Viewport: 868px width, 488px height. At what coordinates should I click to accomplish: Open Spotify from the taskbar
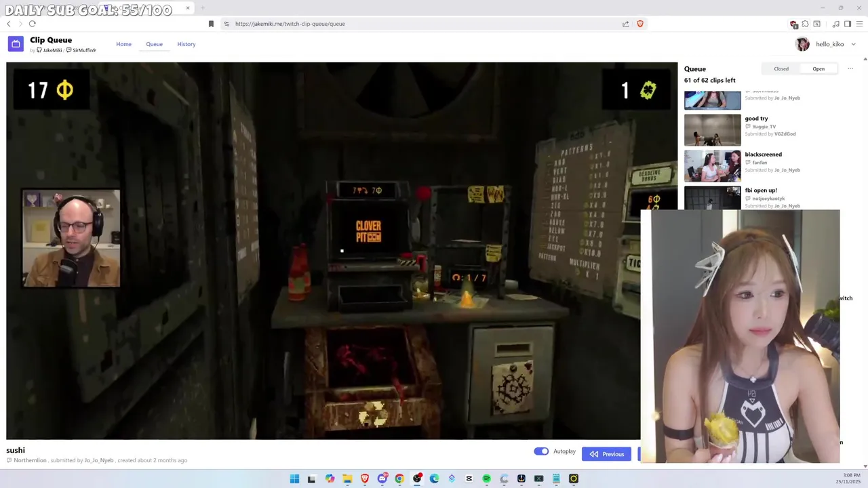pos(486,479)
